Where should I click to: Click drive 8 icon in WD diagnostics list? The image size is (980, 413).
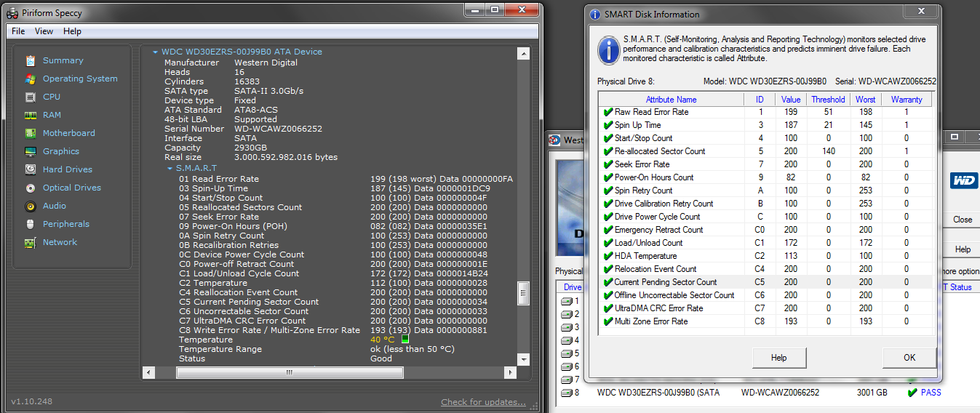pos(567,393)
